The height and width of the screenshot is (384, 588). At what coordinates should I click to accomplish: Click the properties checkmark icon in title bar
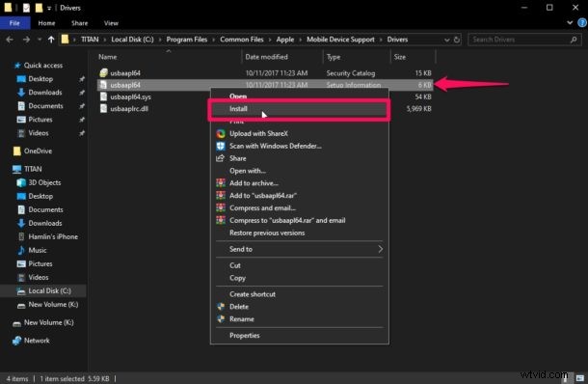(x=26, y=8)
